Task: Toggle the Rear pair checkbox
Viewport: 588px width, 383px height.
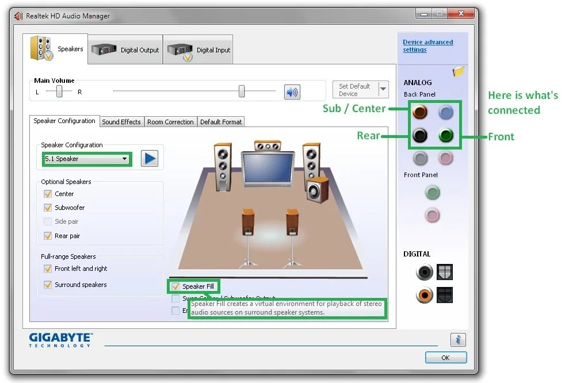Action: (48, 236)
